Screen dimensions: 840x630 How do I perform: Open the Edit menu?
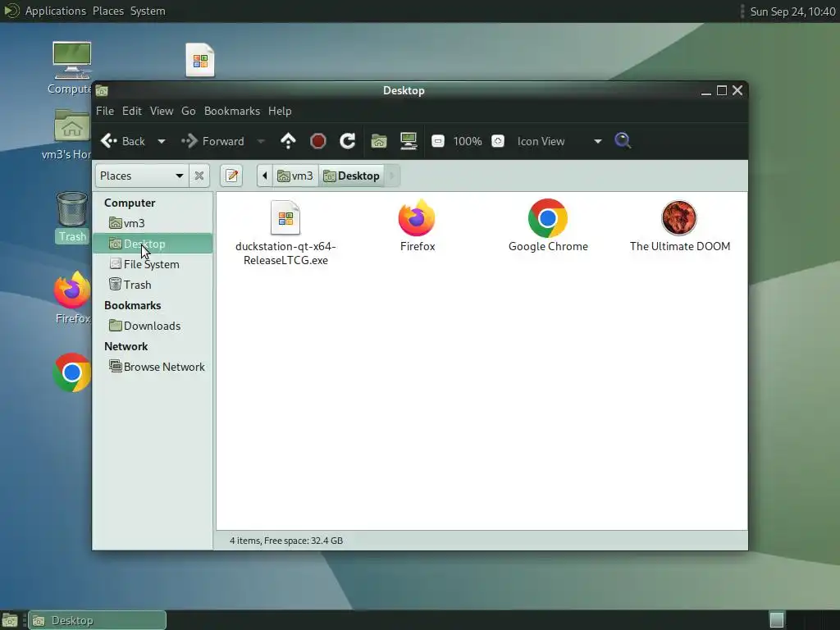coord(132,111)
